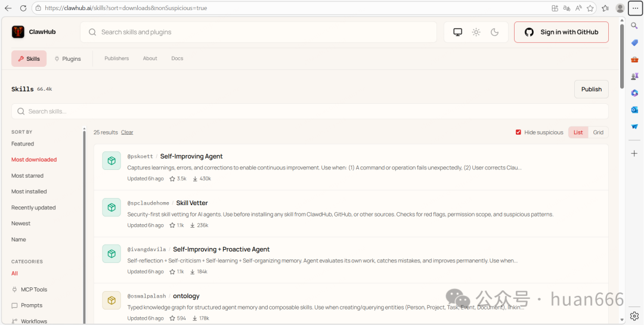Sort by Most downloaded
Image resolution: width=644 pixels, height=325 pixels.
34,159
